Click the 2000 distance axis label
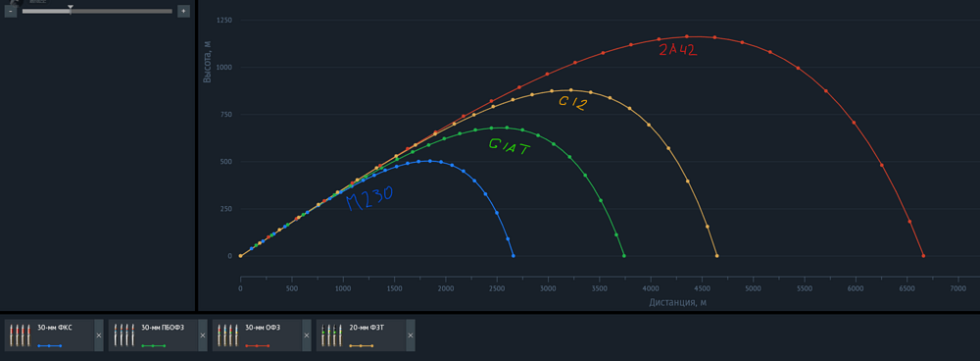The height and width of the screenshot is (361, 980). click(x=446, y=288)
